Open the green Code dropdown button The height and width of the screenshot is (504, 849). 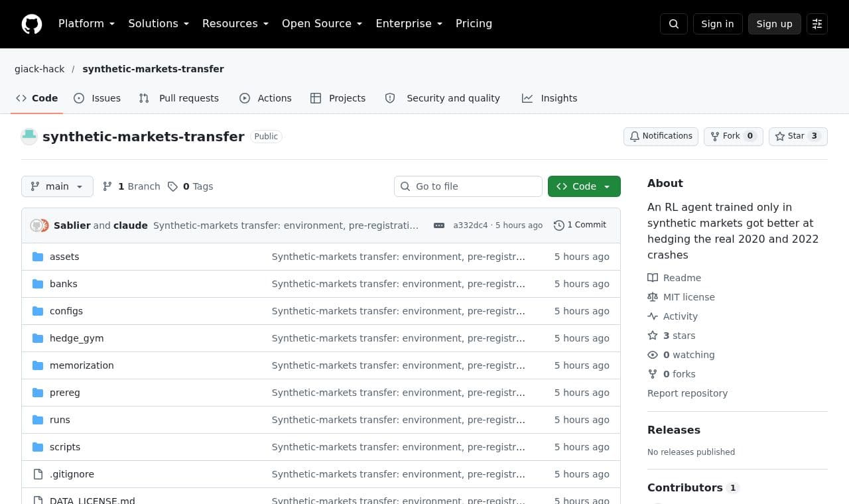point(584,186)
